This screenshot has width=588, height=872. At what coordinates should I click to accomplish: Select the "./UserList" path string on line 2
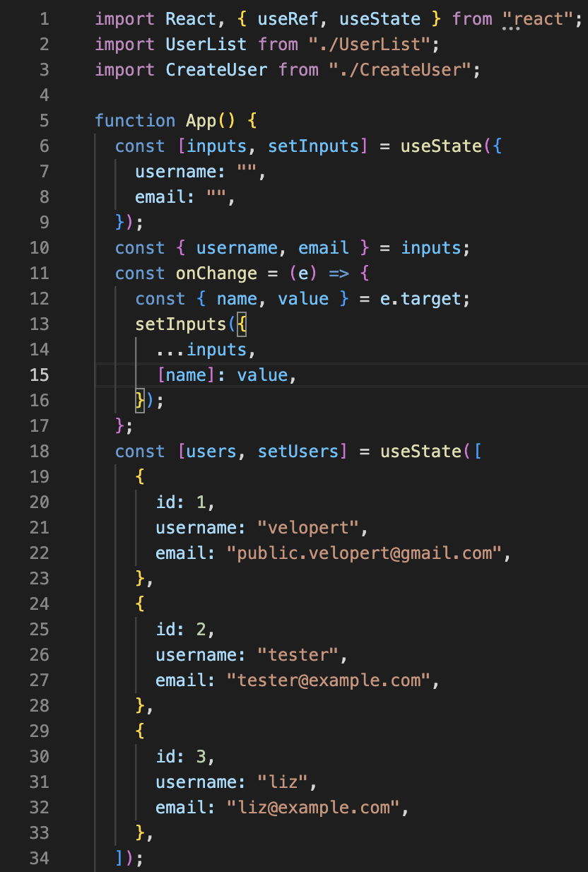click(x=369, y=45)
